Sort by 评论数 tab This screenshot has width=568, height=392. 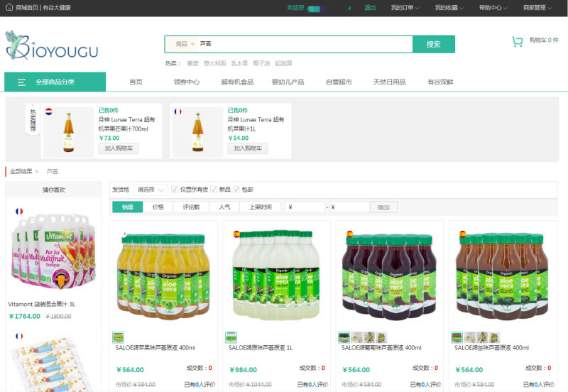click(191, 207)
